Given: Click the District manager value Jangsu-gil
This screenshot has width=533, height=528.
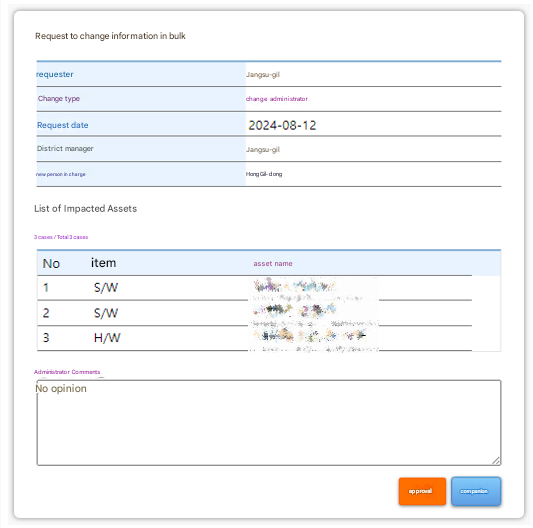Looking at the screenshot, I should pos(262,150).
